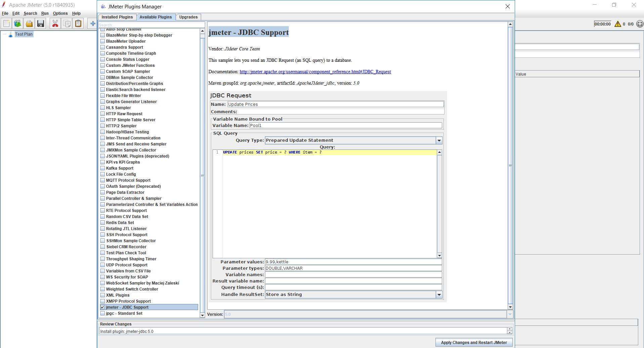Click plugin list scroll-up arrow
The height and width of the screenshot is (348, 644).
(x=202, y=31)
